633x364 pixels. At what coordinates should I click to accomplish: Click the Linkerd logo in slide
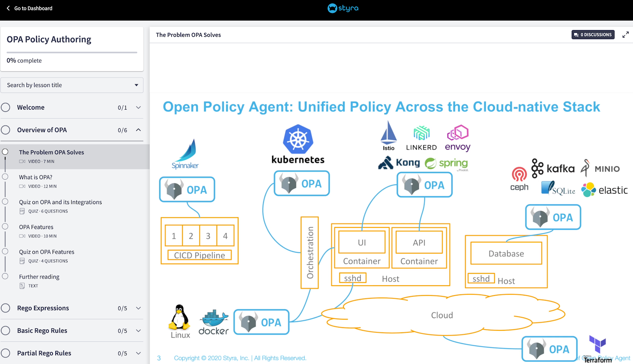coord(421,138)
